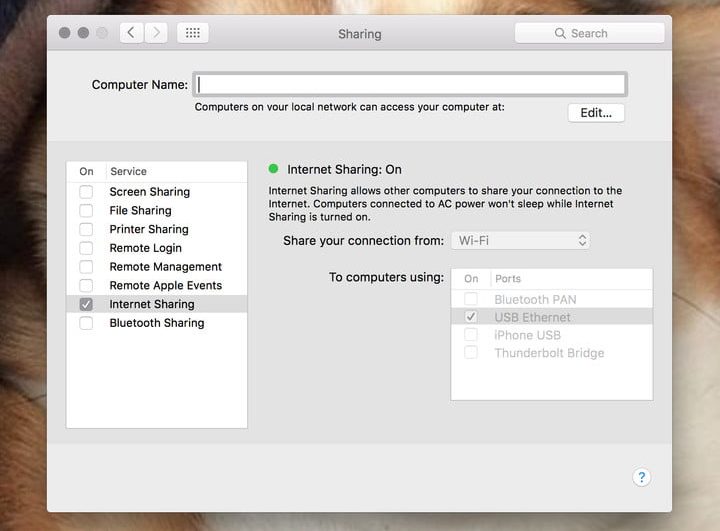Click the Help question mark button
This screenshot has width=720, height=531.
pos(642,477)
